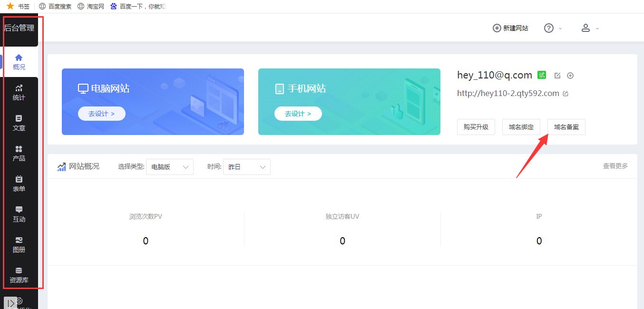This screenshot has height=309, width=644.
Task: Expand the 昨日 time dropdown
Action: 246,167
